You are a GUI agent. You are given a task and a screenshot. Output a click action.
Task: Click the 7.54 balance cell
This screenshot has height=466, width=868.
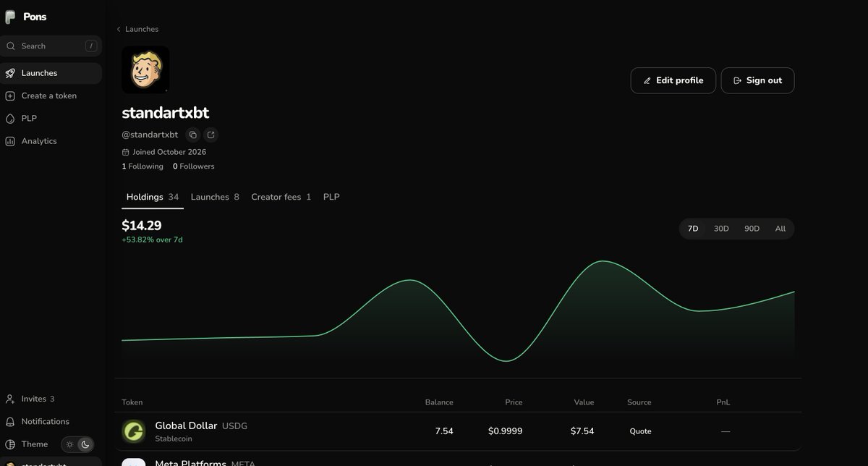click(444, 431)
